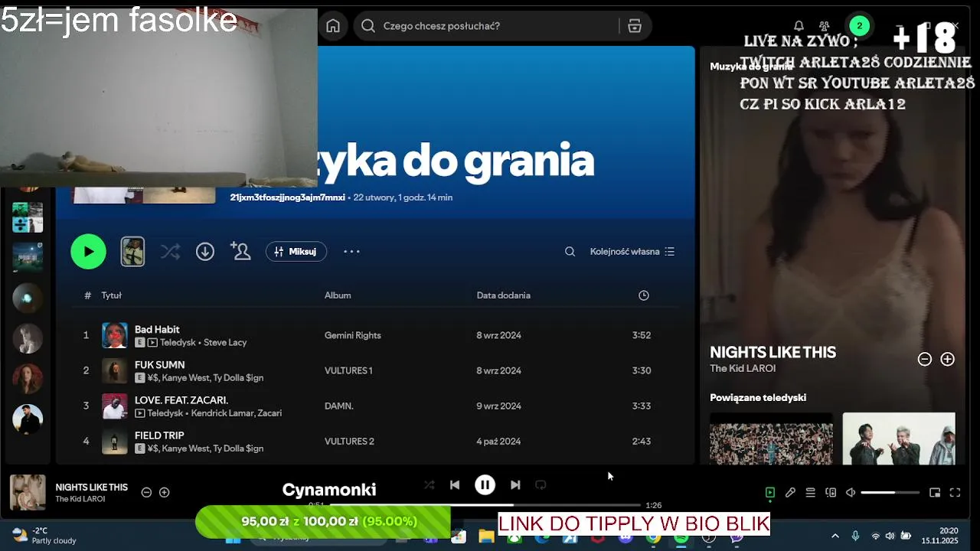The height and width of the screenshot is (551, 980).
Task: Focus the 'Czego chcesz posłuchać?' search field
Action: coord(490,26)
